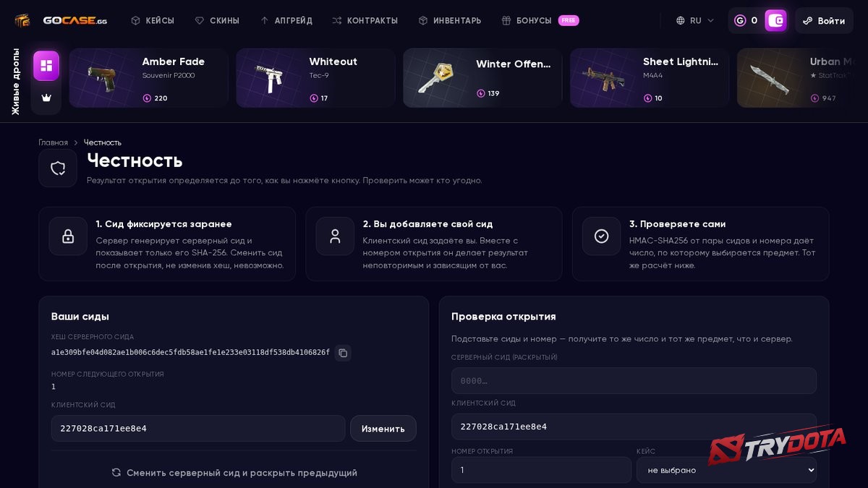Click the shield icon beside Честность heading
The image size is (868, 488).
[x=58, y=168]
